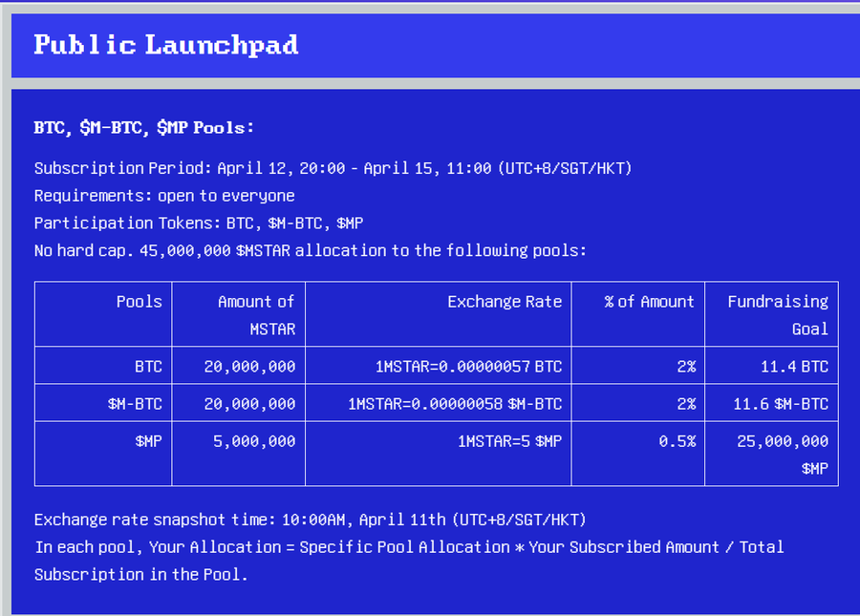This screenshot has width=860, height=616.
Task: Click "1MSTAR=0.00000057 BTC" exchange rate
Action: click(x=469, y=366)
